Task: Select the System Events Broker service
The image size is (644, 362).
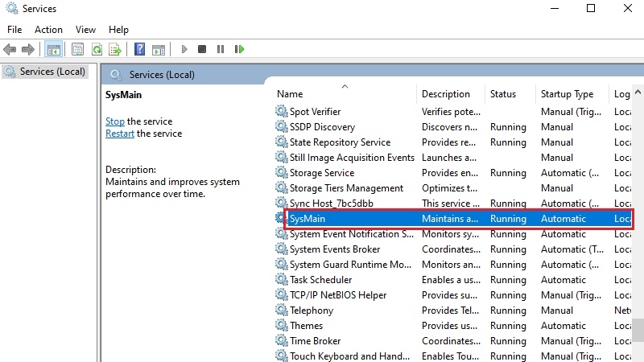Action: [x=335, y=249]
